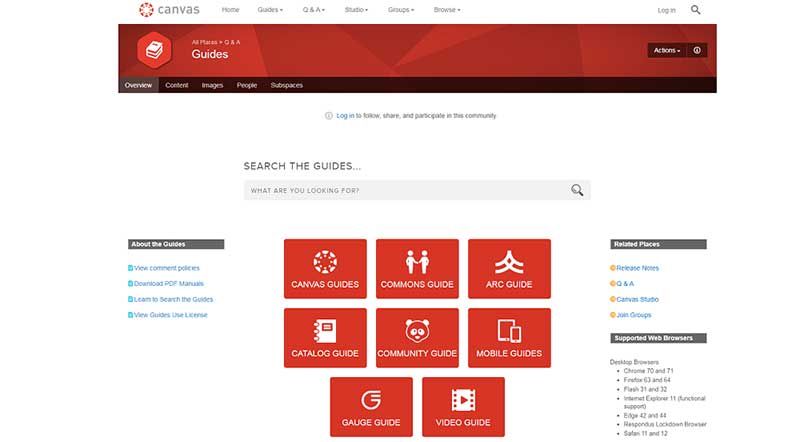Click document icon beside Download PDF Manuals
The width and height of the screenshot is (800, 442).
click(130, 284)
